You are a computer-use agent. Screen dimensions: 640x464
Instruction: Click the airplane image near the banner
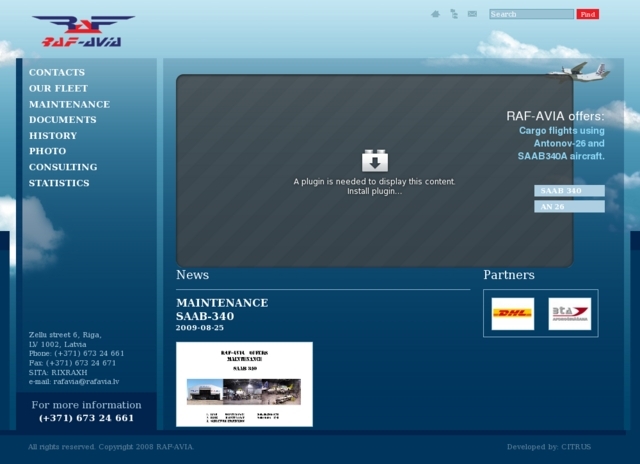click(578, 72)
